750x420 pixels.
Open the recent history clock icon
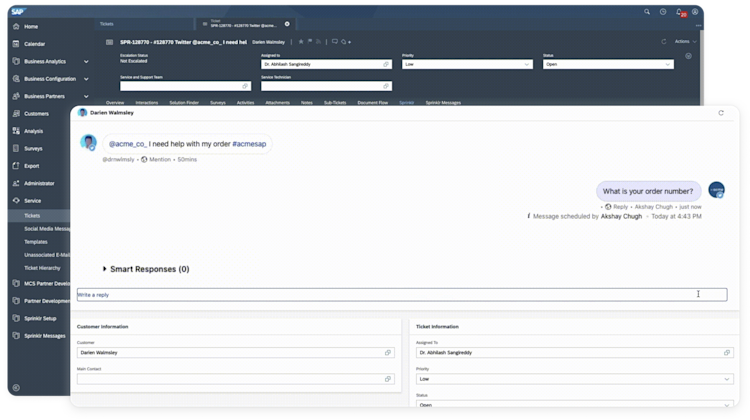click(663, 12)
